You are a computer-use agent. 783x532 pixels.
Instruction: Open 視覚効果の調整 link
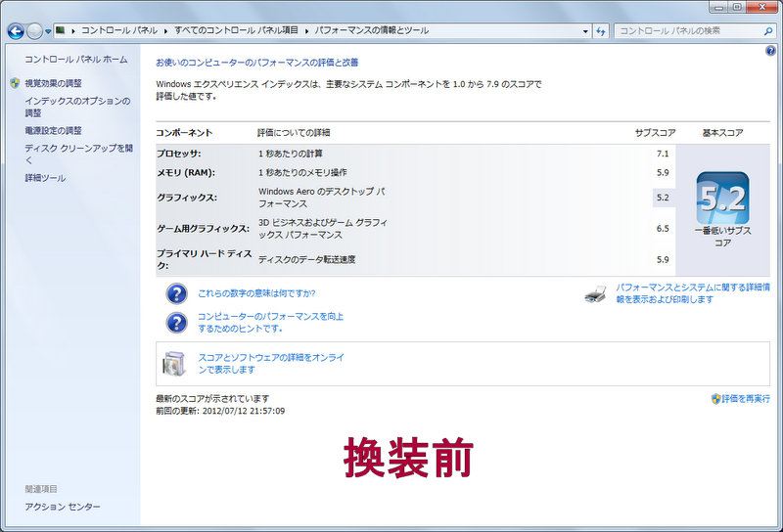click(x=53, y=83)
